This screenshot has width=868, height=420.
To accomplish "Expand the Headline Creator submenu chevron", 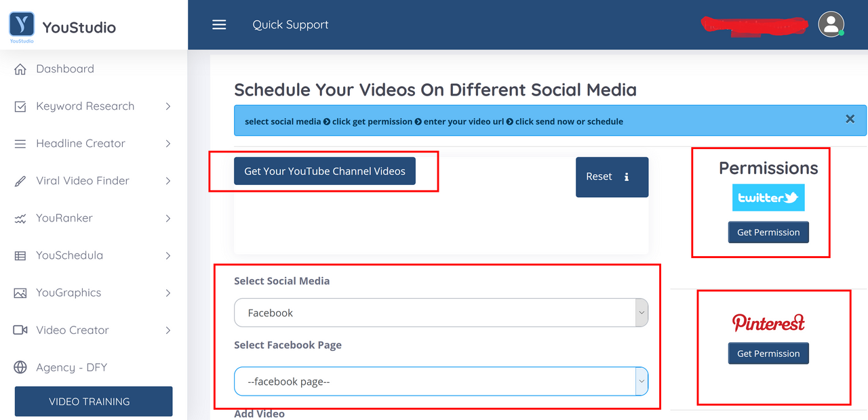I will click(x=168, y=144).
